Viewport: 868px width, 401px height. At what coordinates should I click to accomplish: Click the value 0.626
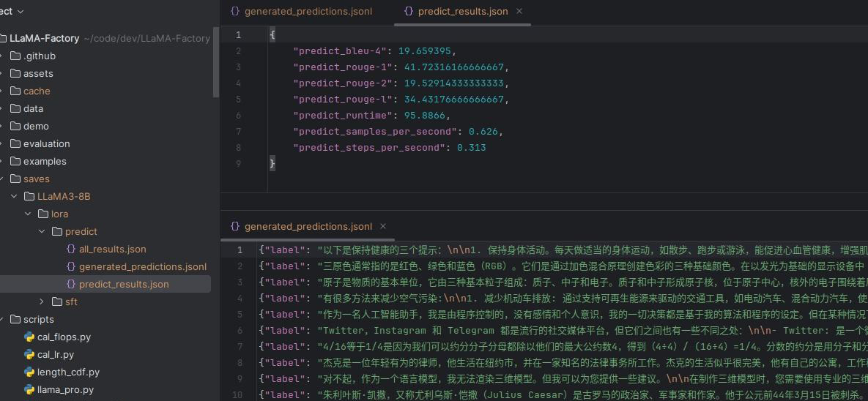(484, 132)
